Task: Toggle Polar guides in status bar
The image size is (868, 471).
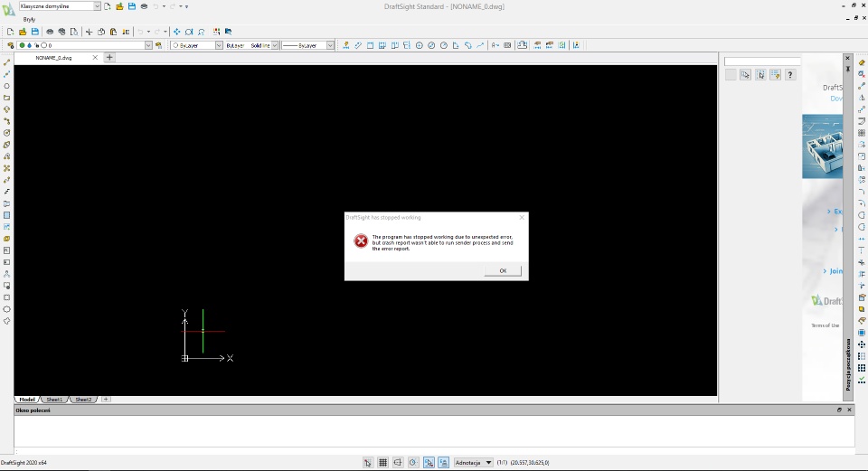Action: click(413, 462)
